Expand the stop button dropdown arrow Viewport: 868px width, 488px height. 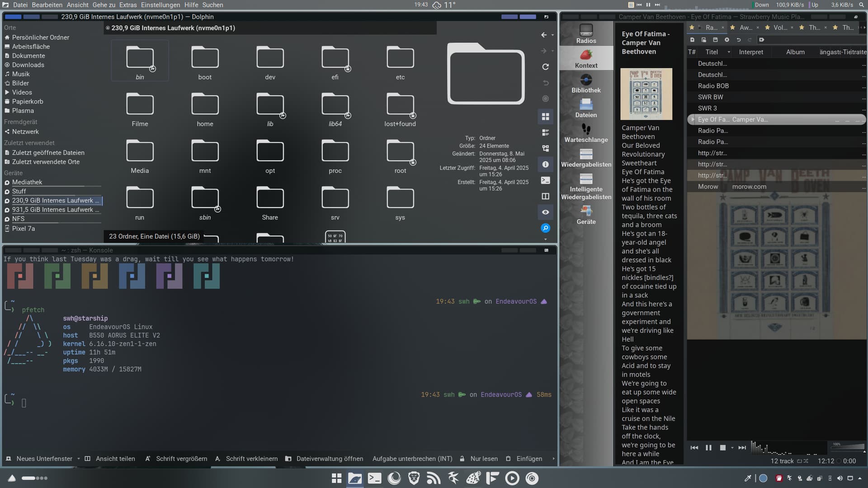732,448
